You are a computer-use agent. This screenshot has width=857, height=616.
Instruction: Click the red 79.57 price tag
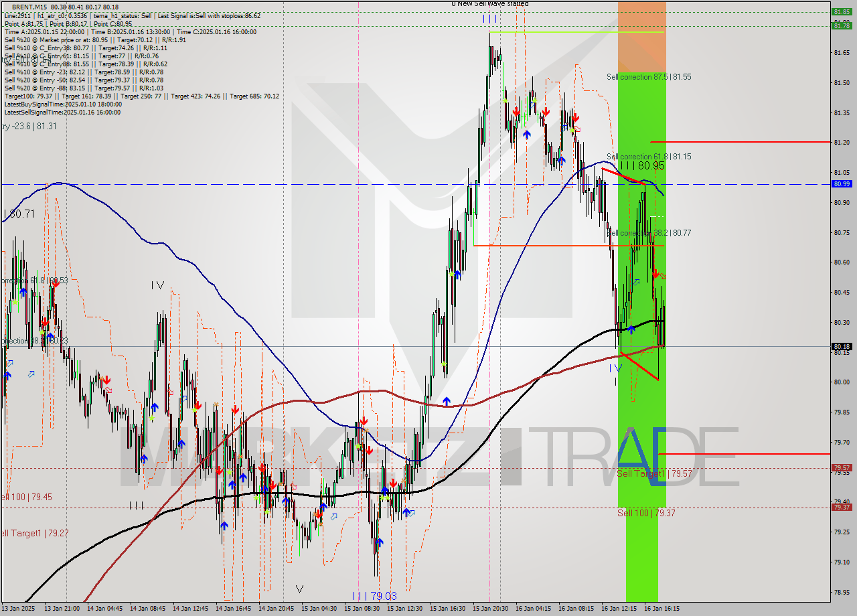coord(841,467)
